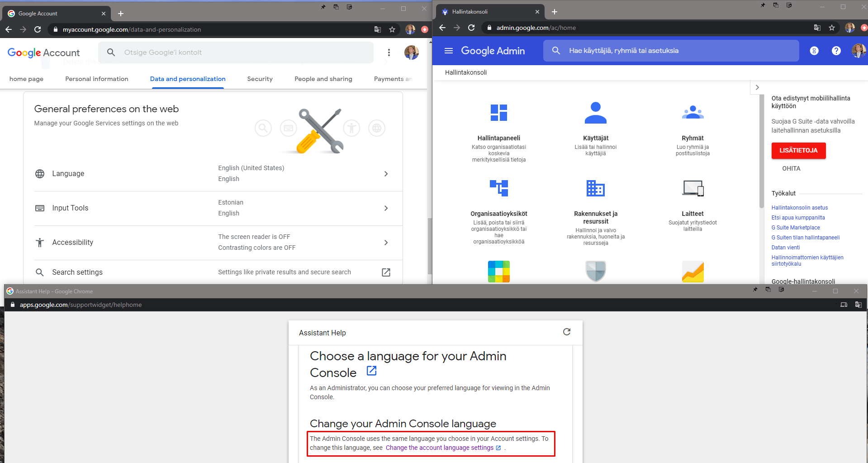Image resolution: width=868 pixels, height=463 pixels.
Task: Click the help question mark icon in Google Admin
Action: [x=836, y=51]
